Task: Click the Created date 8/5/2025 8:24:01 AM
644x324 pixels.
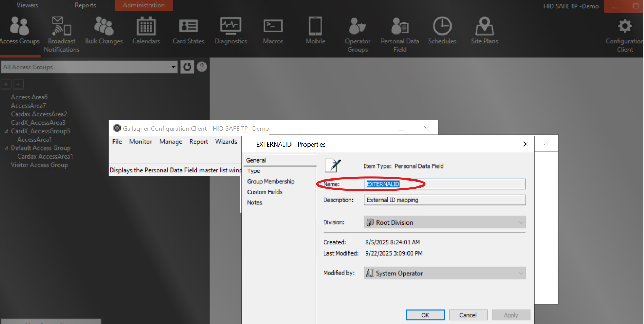Action: (x=393, y=242)
